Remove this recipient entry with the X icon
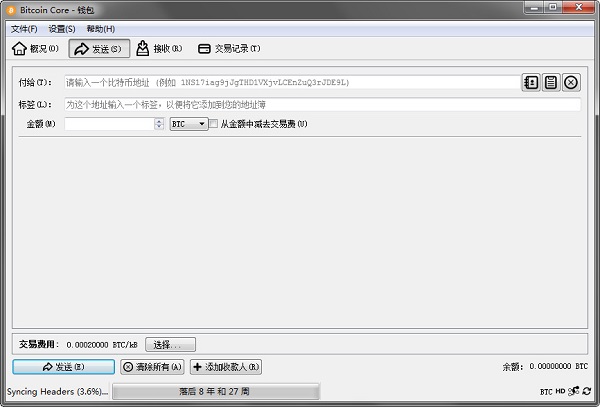 571,82
